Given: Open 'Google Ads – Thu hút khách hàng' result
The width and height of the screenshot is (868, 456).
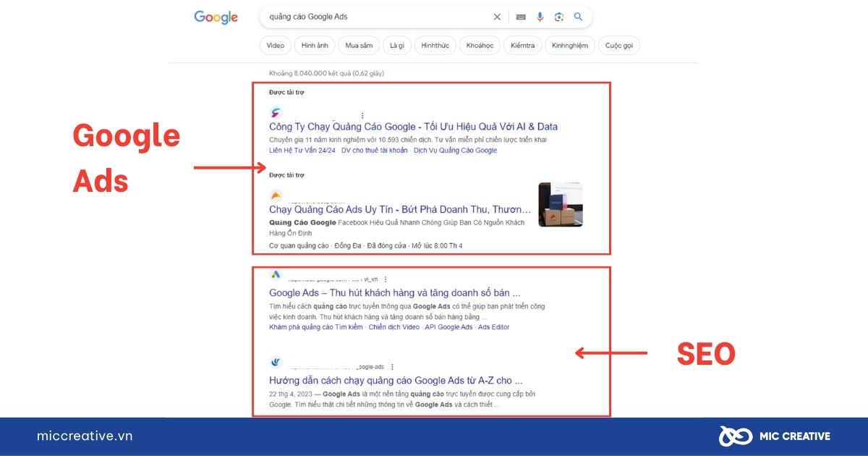Looking at the screenshot, I should [x=394, y=293].
